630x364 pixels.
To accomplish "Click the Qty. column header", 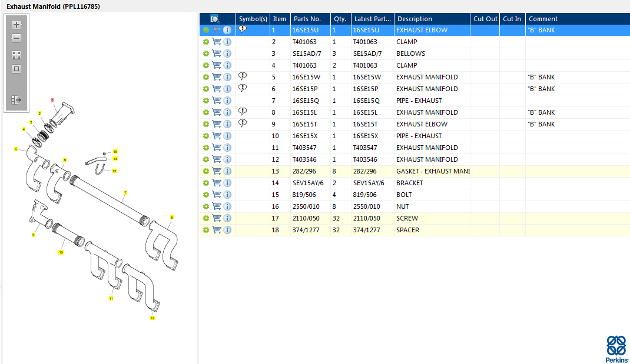I will (340, 19).
